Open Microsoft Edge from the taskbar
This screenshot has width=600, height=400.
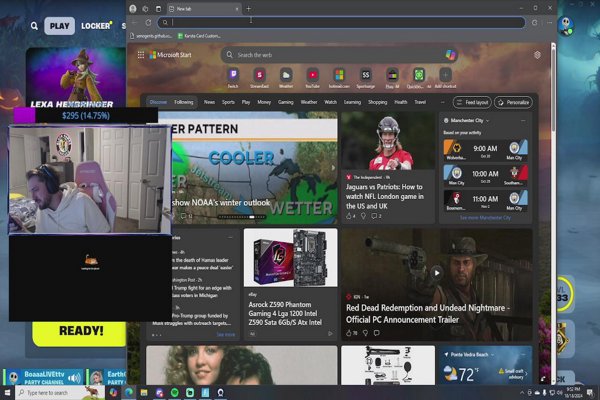tap(129, 392)
